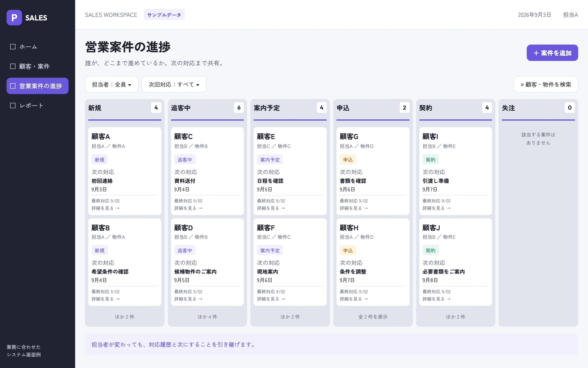Open 詳細を見る link on 顧客B card
This screenshot has width=588, height=368.
(106, 299)
